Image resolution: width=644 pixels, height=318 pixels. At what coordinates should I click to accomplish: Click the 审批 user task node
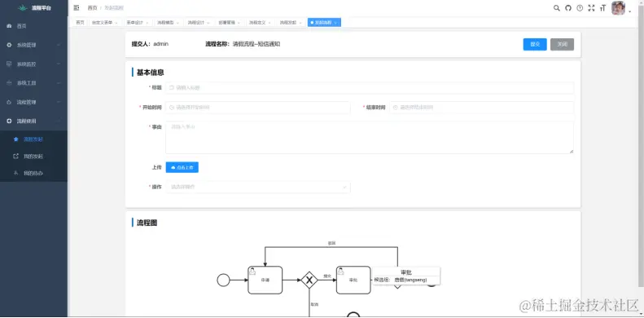point(353,280)
